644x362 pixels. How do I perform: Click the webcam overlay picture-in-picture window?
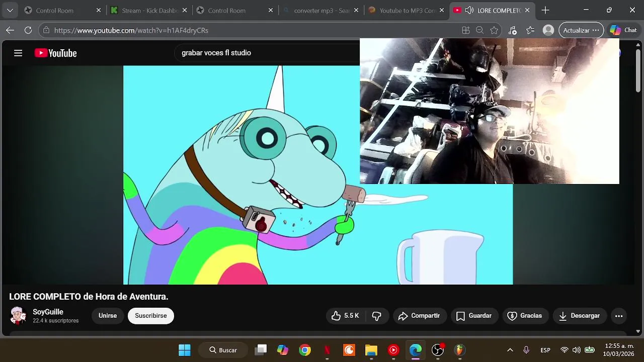pyautogui.click(x=490, y=111)
